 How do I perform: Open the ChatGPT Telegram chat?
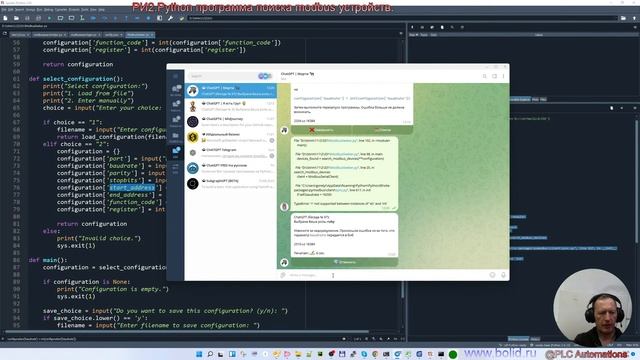[231, 153]
